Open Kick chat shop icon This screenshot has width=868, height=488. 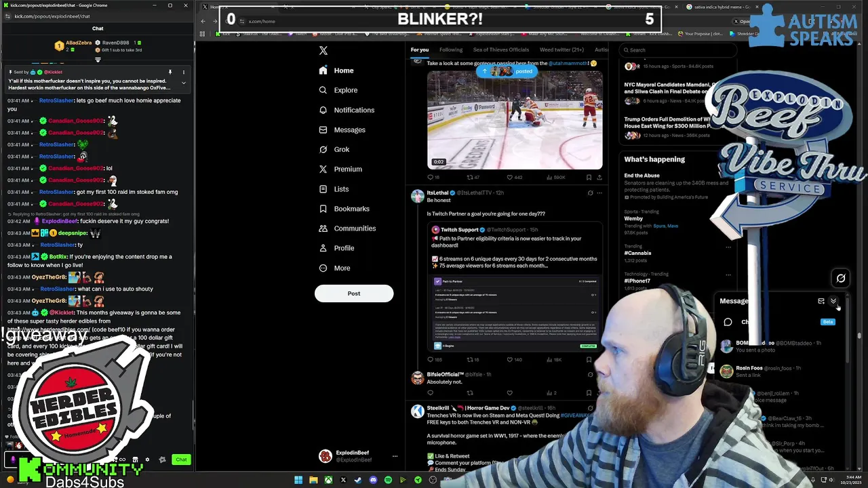pos(135,460)
